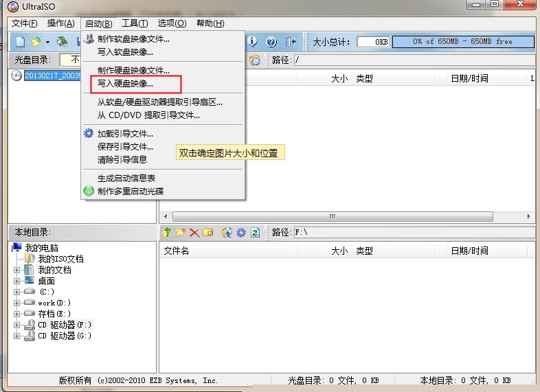Click the yellow note rename icon
Viewport: 540px width, 392px height.
pyautogui.click(x=208, y=233)
